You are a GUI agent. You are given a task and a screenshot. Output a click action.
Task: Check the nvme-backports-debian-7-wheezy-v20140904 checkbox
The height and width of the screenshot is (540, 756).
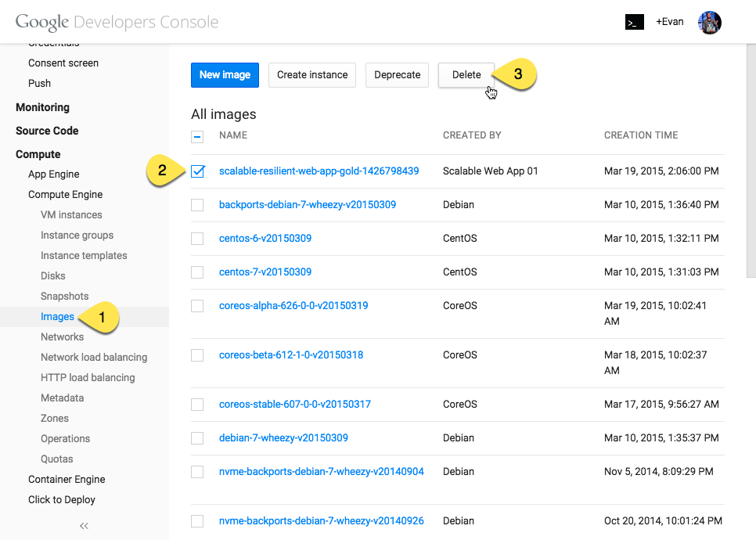pyautogui.click(x=197, y=472)
